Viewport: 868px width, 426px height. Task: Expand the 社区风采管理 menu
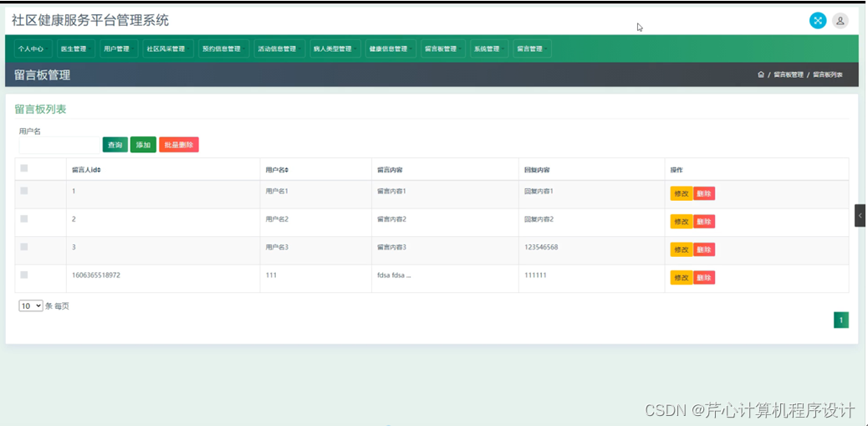(x=168, y=49)
